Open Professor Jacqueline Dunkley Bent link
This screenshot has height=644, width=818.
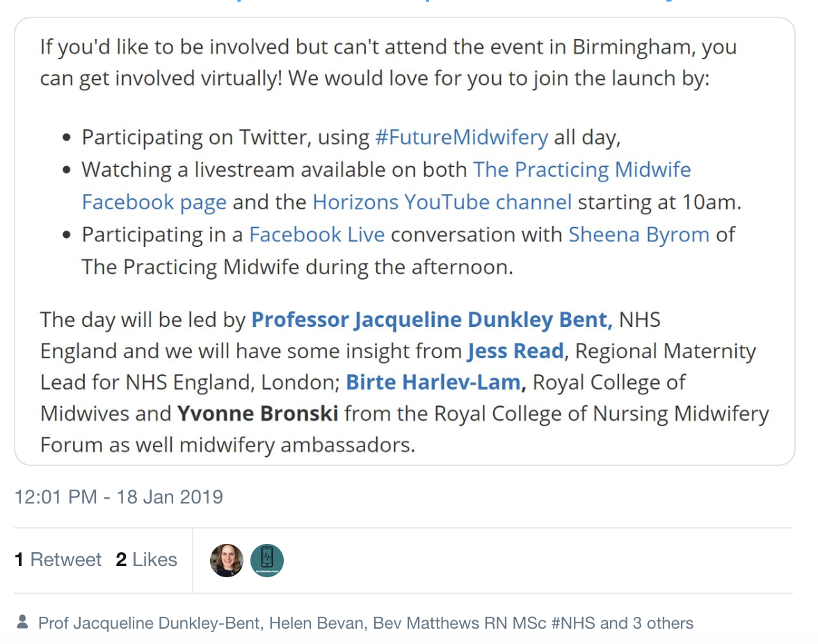tap(432, 320)
